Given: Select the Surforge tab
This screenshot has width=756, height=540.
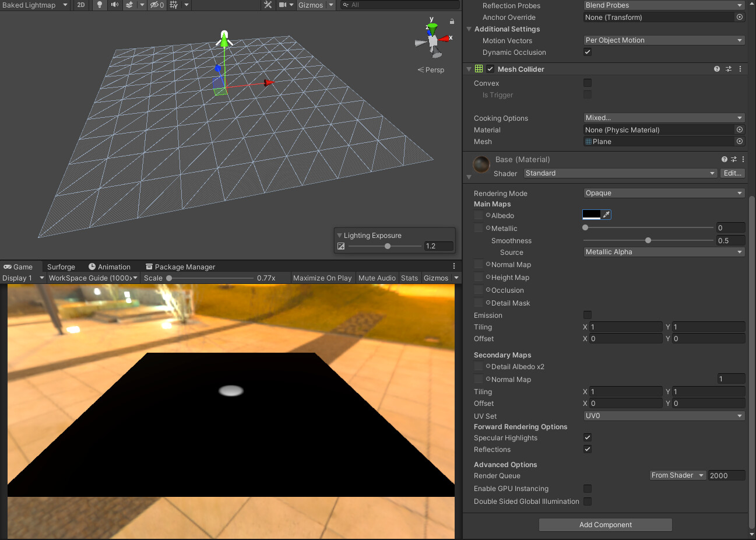Looking at the screenshot, I should (x=61, y=267).
